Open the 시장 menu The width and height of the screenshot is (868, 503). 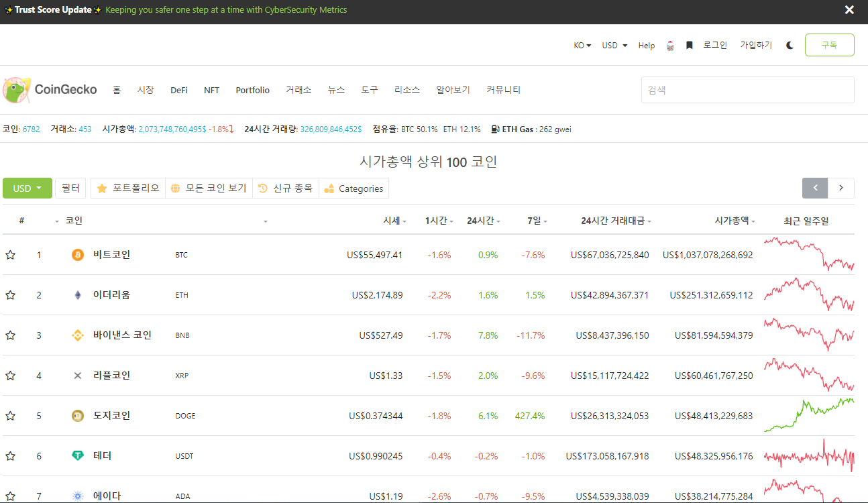point(146,90)
